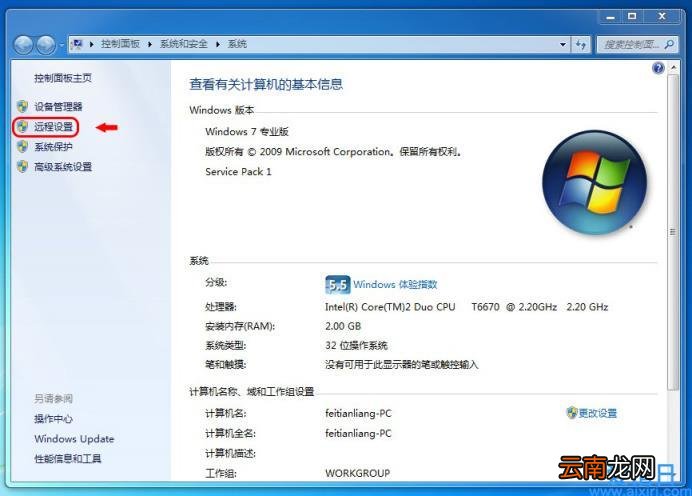The height and width of the screenshot is (496, 692).
Task: Open Windows 体验指数 link
Action: point(395,284)
